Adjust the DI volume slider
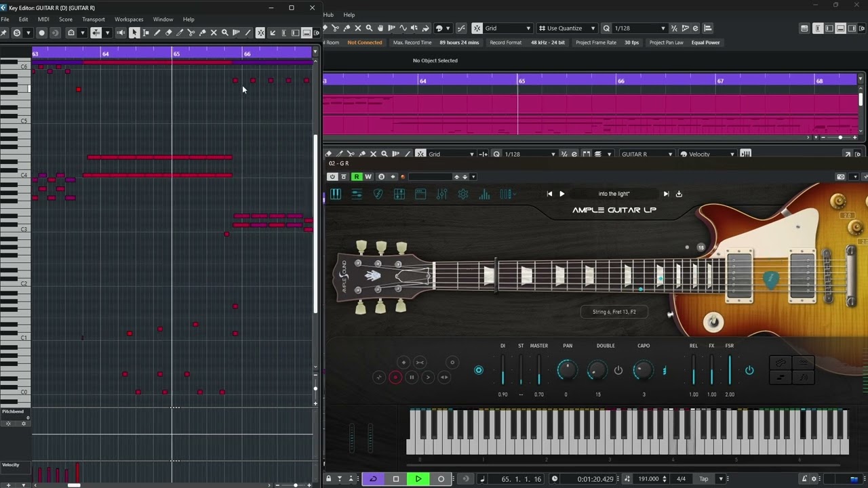The height and width of the screenshot is (488, 868). (x=502, y=370)
